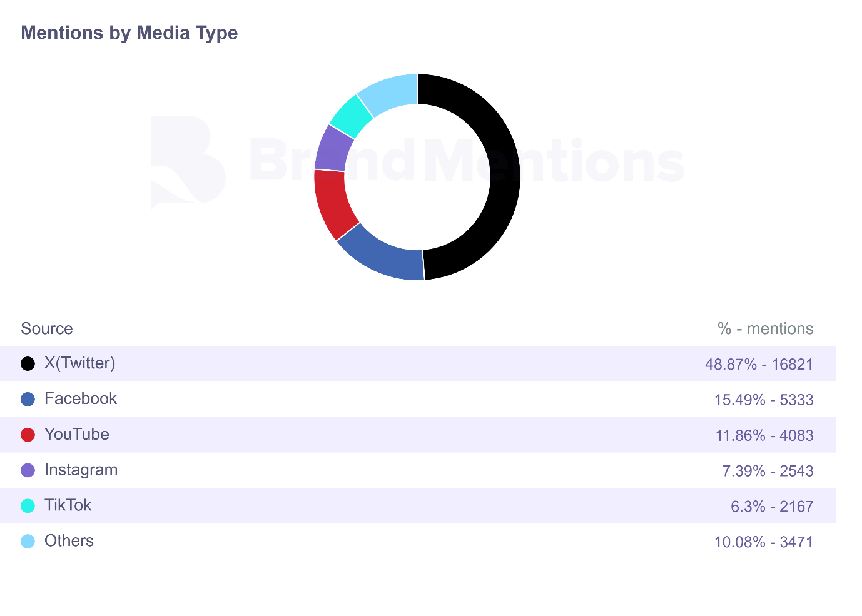Click the YouTube source label
The image size is (862, 616).
click(x=76, y=435)
